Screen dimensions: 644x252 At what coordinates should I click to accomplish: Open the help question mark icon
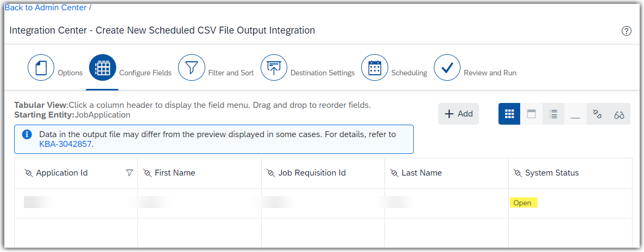click(626, 31)
